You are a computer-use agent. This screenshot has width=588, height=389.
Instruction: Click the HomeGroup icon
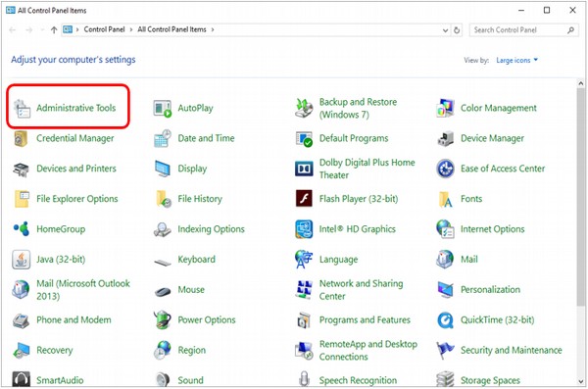click(x=22, y=228)
